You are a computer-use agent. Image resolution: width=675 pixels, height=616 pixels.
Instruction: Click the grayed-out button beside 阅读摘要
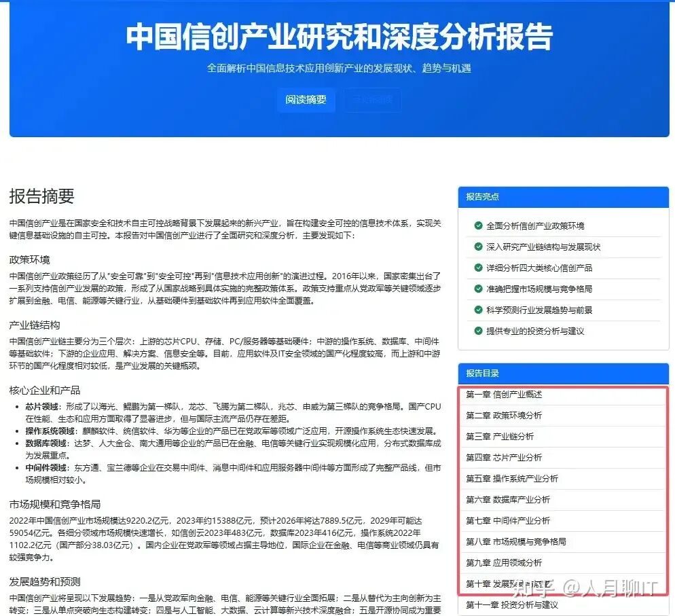(x=371, y=100)
